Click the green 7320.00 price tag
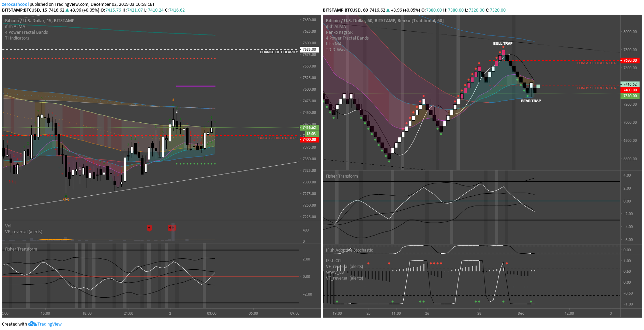644x330 pixels. [x=630, y=96]
